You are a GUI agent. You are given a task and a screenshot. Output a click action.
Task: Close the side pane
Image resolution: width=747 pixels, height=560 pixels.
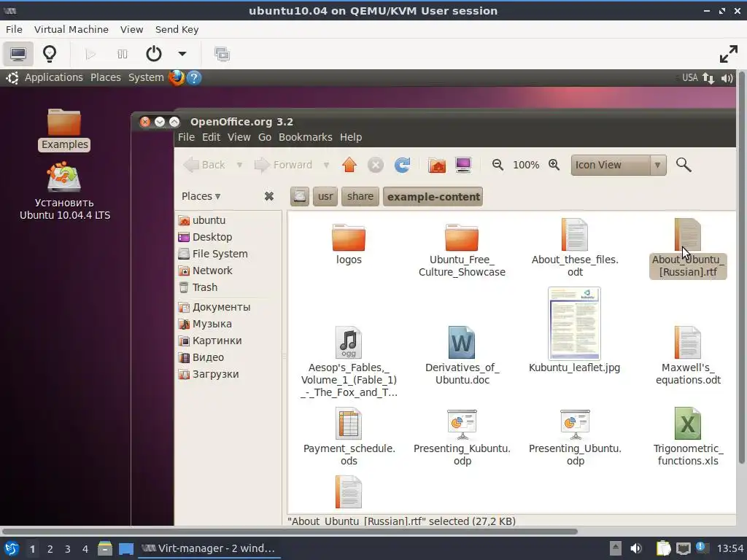click(268, 196)
